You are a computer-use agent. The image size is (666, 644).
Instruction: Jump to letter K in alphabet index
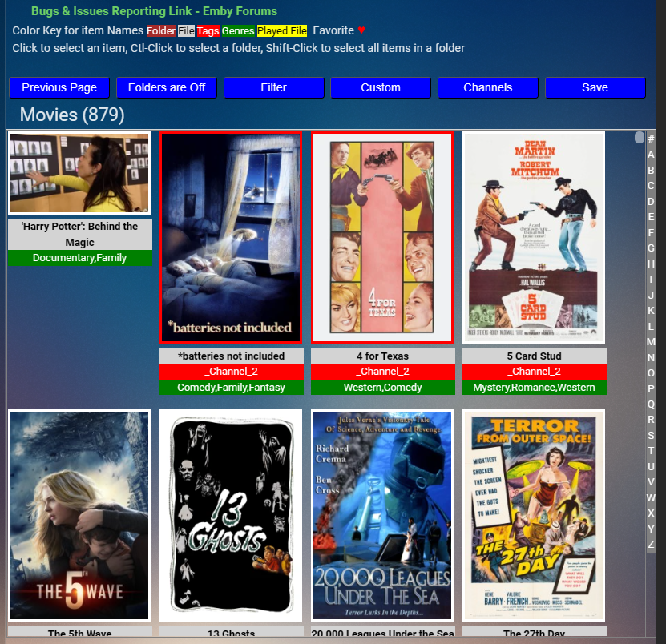pos(651,310)
